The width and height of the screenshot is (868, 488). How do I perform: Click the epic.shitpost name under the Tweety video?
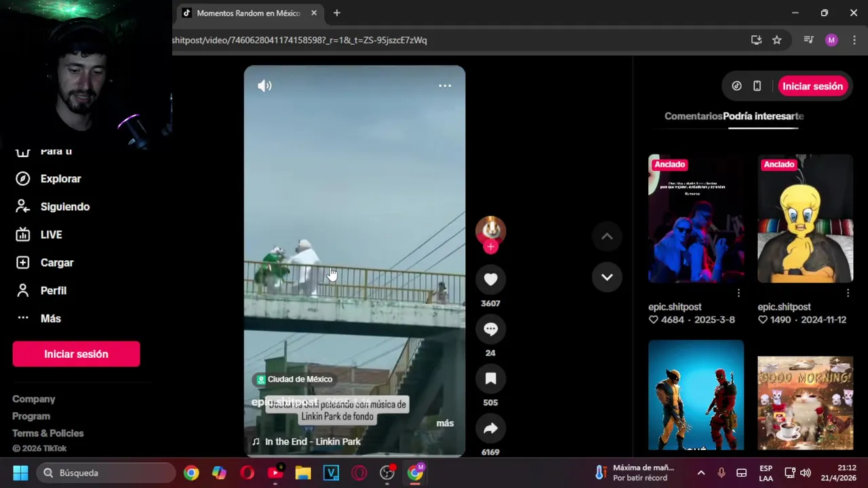(784, 307)
